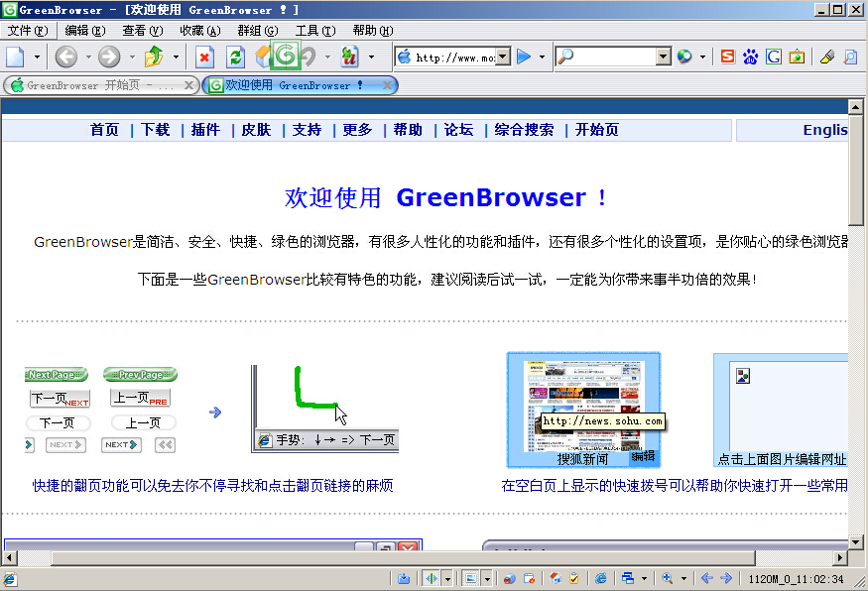Open the status bar zoom level dropdown

(x=683, y=579)
